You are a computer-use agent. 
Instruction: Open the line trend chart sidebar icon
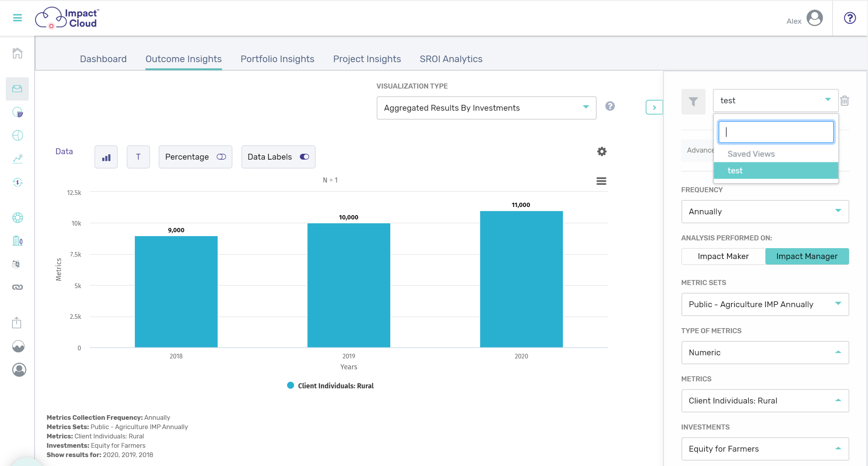tap(17, 158)
